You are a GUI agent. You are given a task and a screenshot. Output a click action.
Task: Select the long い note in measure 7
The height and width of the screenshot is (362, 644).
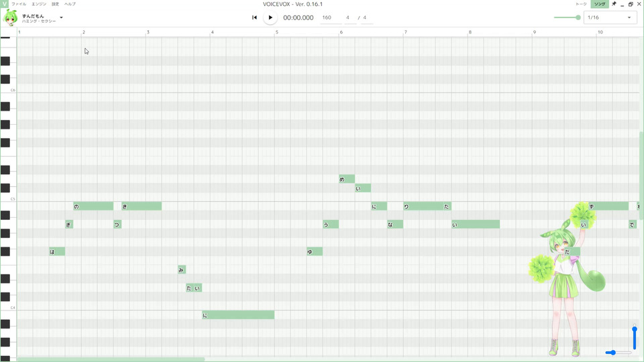pyautogui.click(x=476, y=225)
